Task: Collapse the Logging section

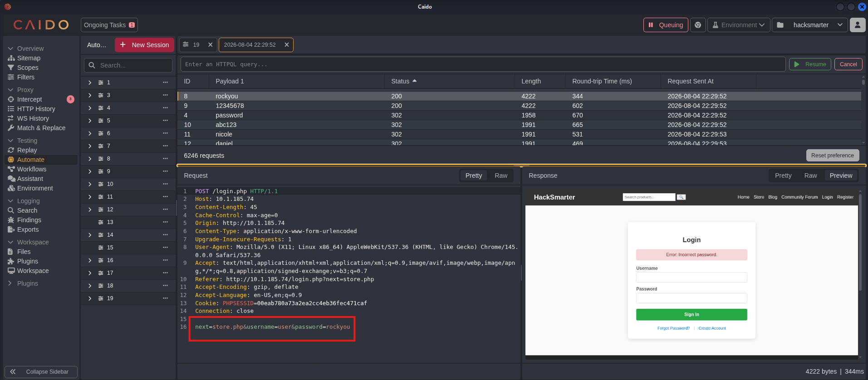Action: click(x=24, y=201)
